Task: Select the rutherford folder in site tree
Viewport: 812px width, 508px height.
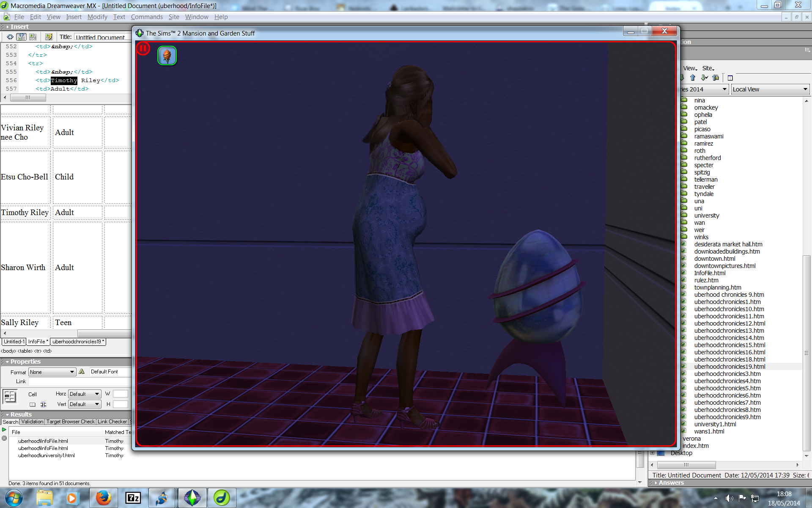Action: coord(708,158)
